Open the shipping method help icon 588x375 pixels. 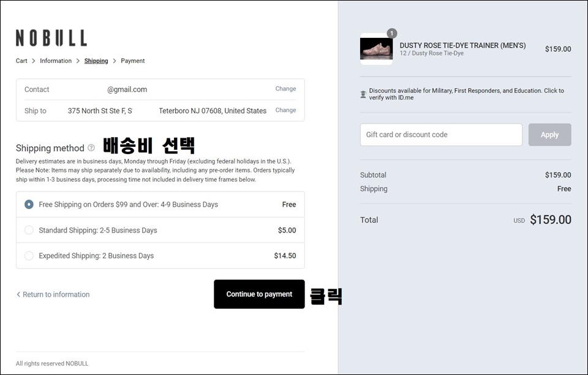click(x=91, y=147)
